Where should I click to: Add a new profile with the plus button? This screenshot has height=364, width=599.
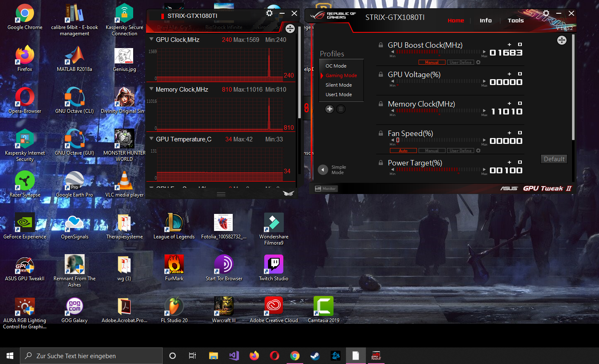coord(329,109)
